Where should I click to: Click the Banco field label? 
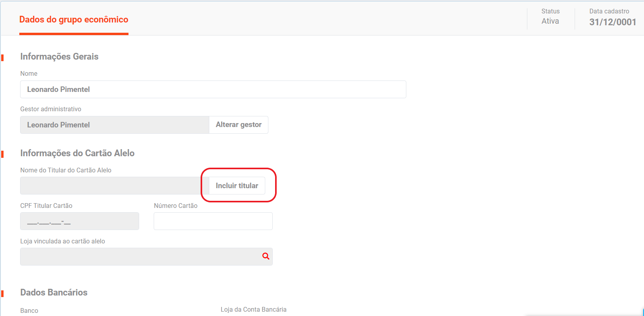(29, 311)
